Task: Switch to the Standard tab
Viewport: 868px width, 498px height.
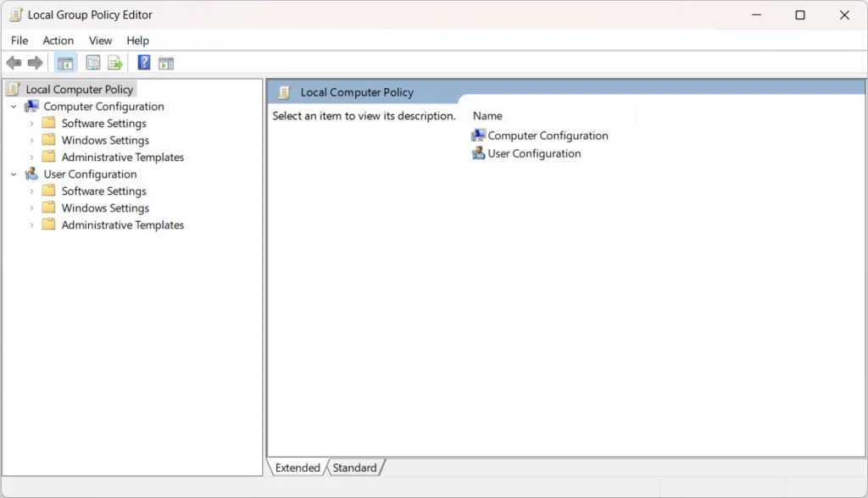Action: [355, 468]
